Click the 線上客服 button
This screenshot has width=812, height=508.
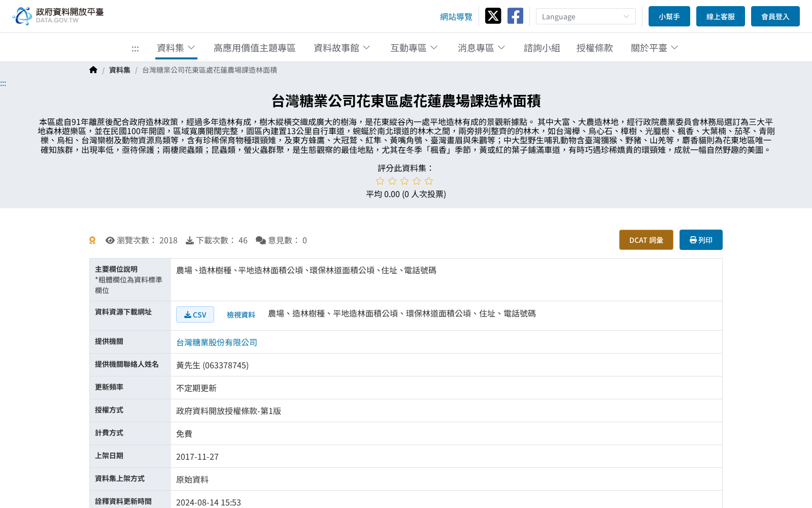pyautogui.click(x=721, y=16)
